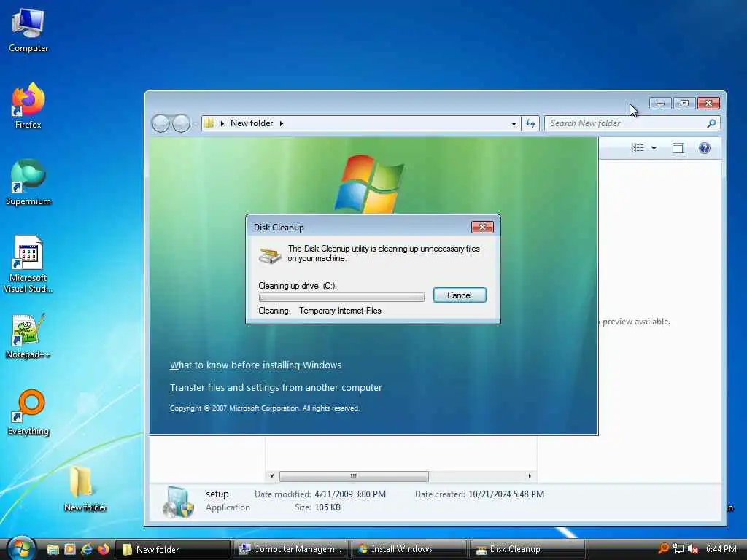The height and width of the screenshot is (560, 747).
Task: Click the folder icon in the address bar
Action: click(x=209, y=123)
